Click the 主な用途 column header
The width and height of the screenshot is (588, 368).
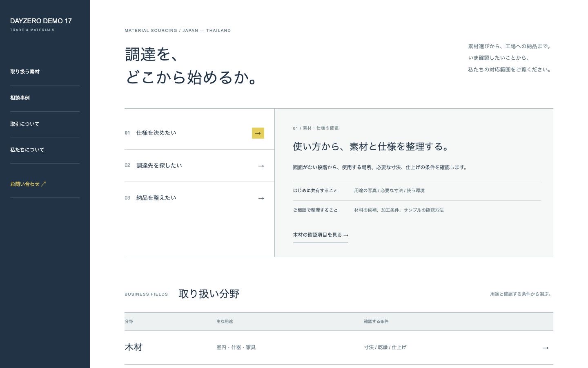point(225,322)
